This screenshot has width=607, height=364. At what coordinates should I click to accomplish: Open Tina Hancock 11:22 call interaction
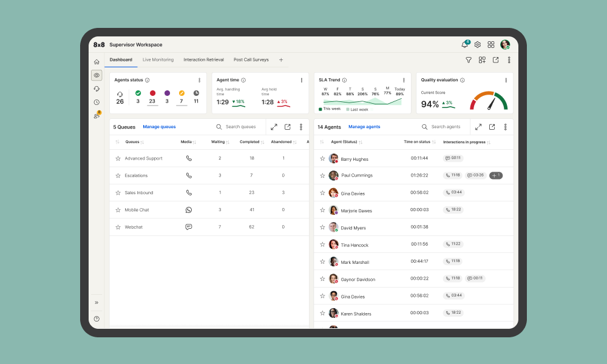pyautogui.click(x=453, y=244)
